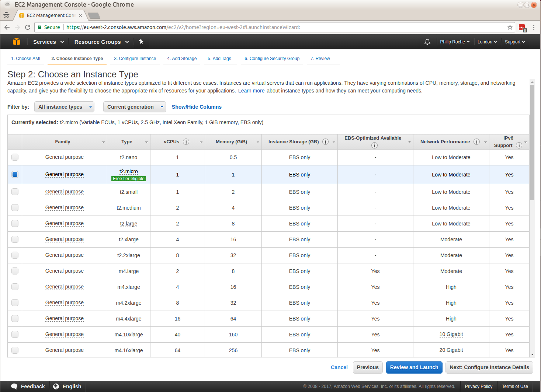
Task: Open a new browser tab
Action: point(94,15)
